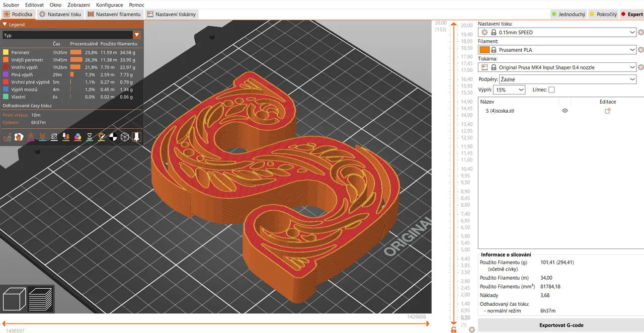Open Prusament PLA filament dropdown

click(x=557, y=50)
